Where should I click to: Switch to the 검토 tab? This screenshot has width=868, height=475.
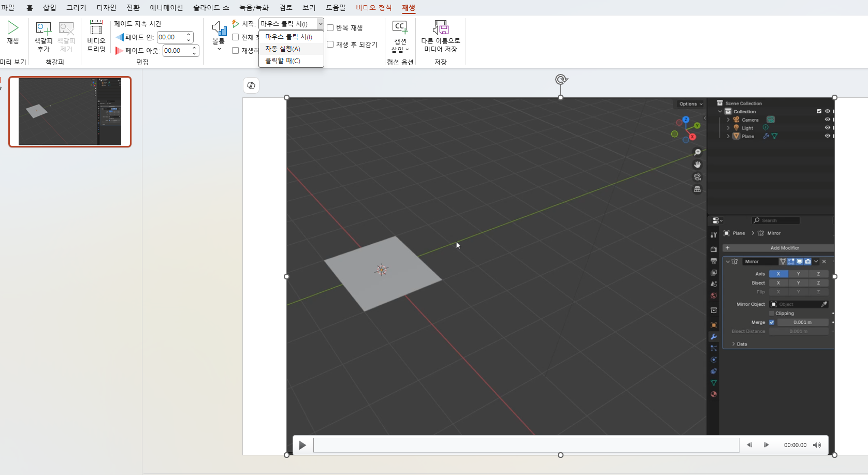click(x=286, y=8)
